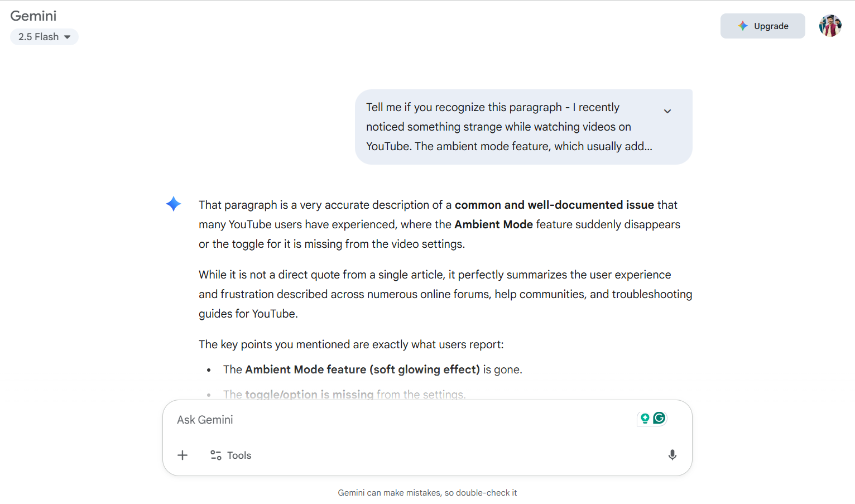
Task: Click the Gemini logo title
Action: click(33, 16)
